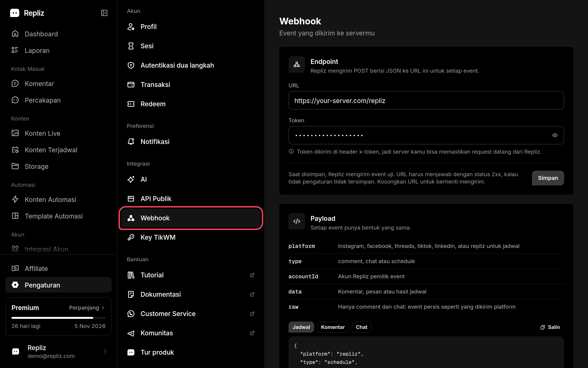Open Konten Terjadwal scheduled content
This screenshot has width=588, height=368.
pos(59,150)
